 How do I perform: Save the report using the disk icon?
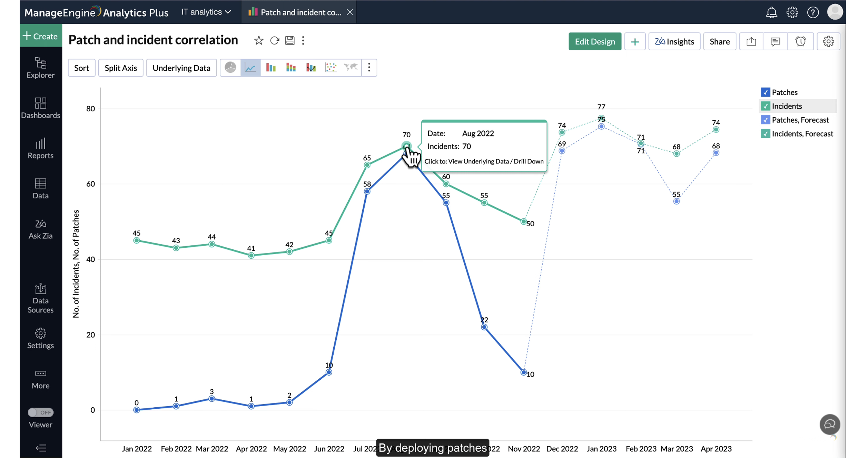click(290, 41)
